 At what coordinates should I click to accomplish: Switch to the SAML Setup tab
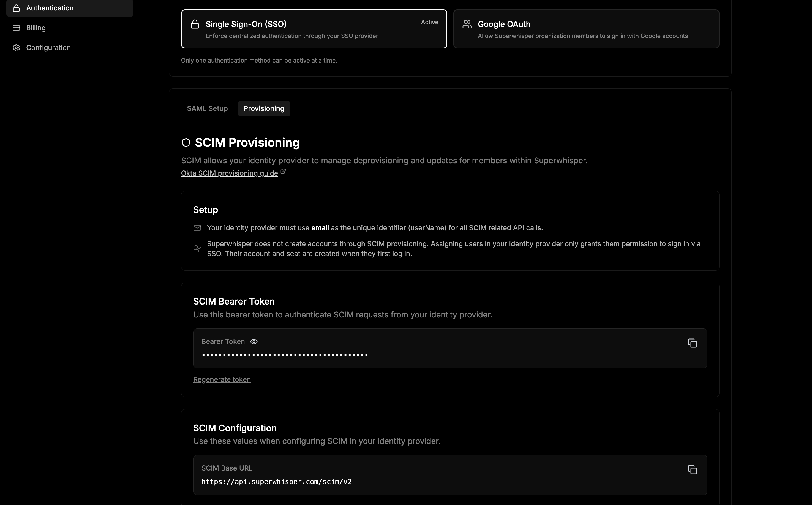[207, 108]
